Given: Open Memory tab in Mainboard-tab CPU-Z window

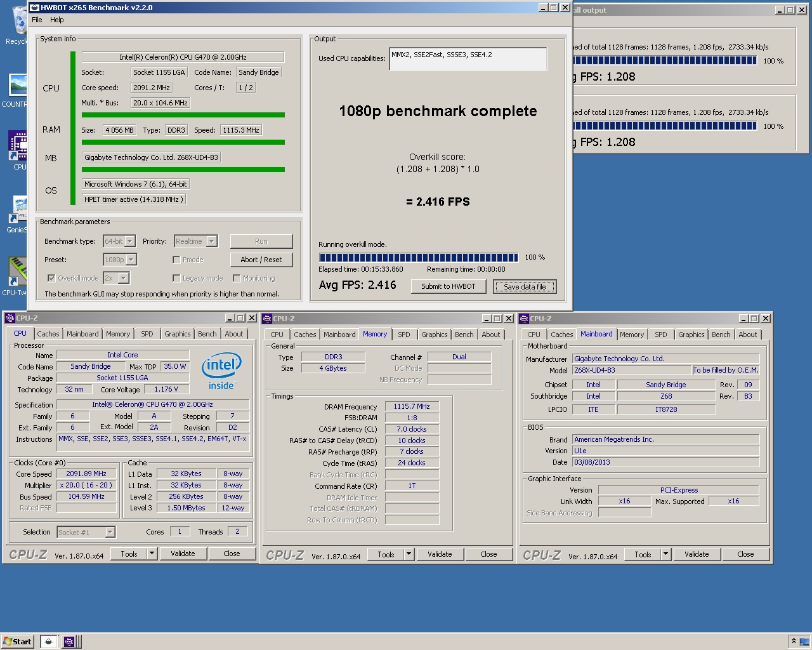Looking at the screenshot, I should (632, 335).
